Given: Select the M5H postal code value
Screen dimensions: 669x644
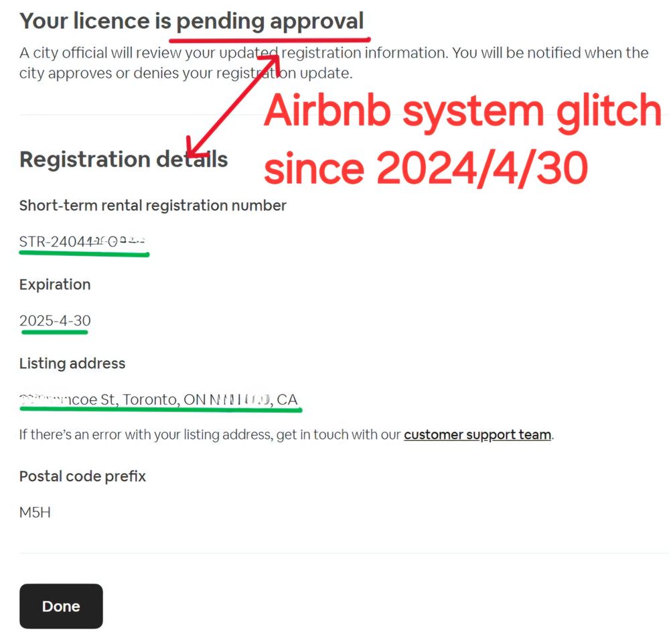Looking at the screenshot, I should coord(35,513).
